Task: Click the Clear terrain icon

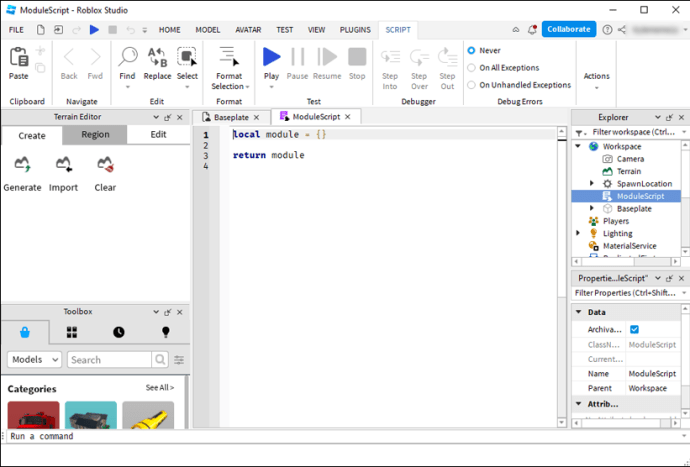Action: (105, 166)
